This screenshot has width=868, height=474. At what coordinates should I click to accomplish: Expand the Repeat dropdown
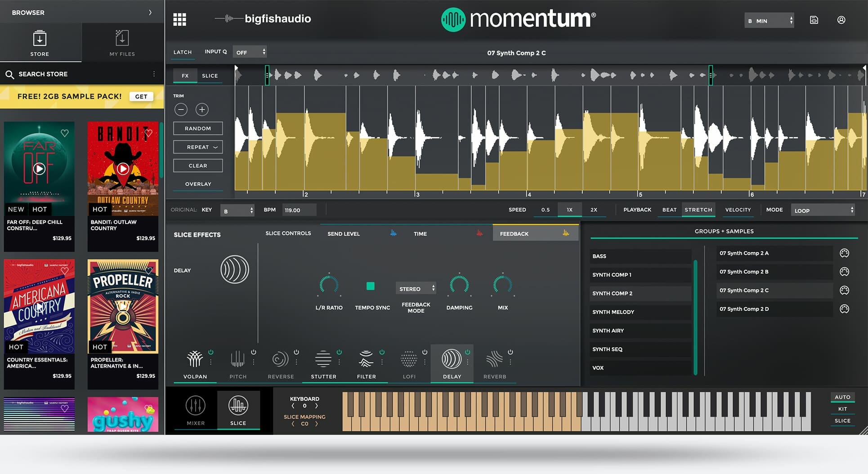197,147
